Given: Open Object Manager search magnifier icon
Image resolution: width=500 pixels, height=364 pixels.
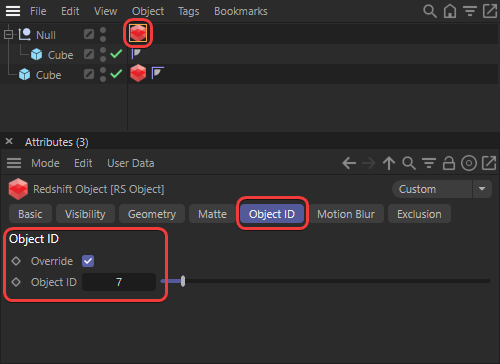Looking at the screenshot, I should pos(430,11).
